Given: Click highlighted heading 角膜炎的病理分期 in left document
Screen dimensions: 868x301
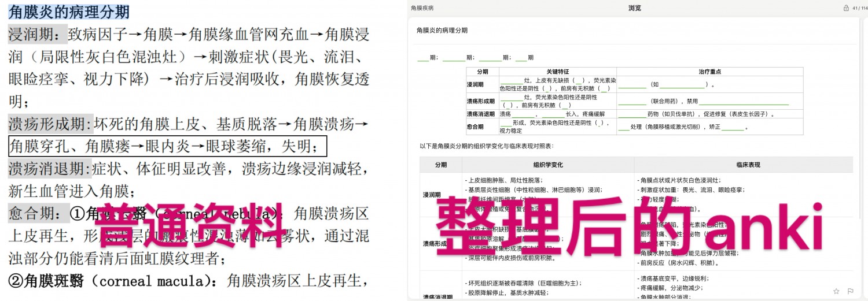Looking at the screenshot, I should pyautogui.click(x=69, y=12).
